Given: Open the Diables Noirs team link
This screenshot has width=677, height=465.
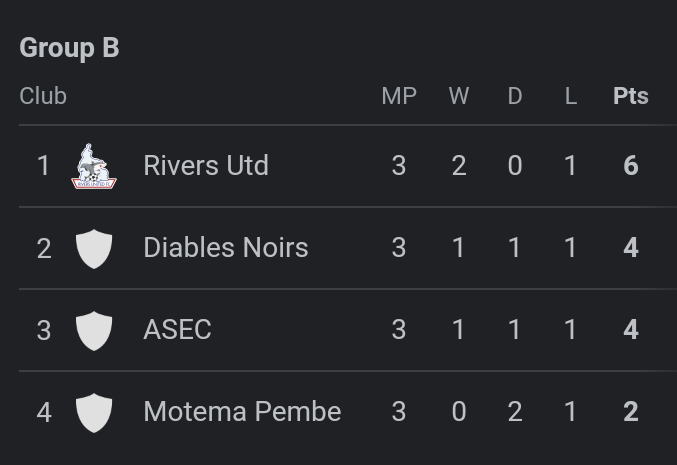Looking at the screenshot, I should click(226, 248).
